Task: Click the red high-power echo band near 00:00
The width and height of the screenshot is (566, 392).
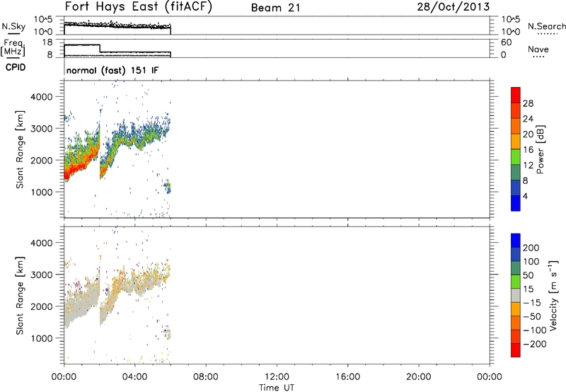Action: pos(74,169)
